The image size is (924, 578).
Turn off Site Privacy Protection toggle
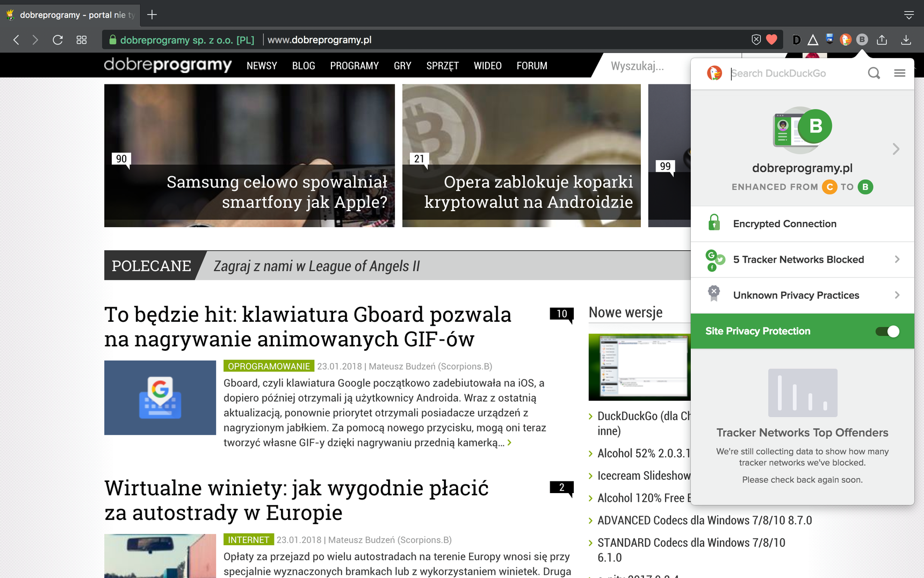(x=887, y=331)
